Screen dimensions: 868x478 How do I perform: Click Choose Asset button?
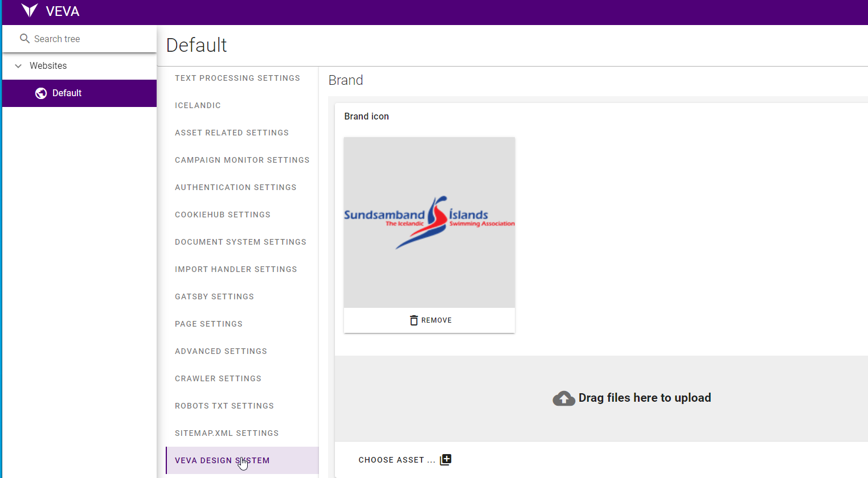tap(404, 460)
